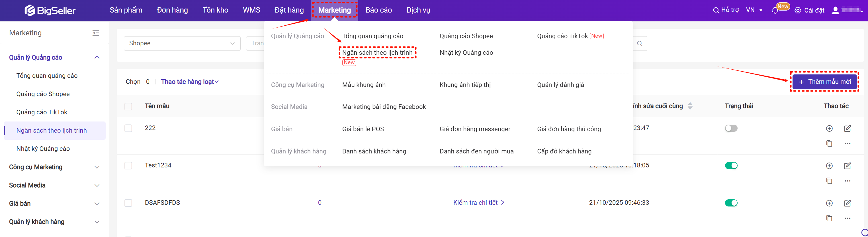Open Kiểm tra chi tiết for DSAFSDFDS

[478, 202]
